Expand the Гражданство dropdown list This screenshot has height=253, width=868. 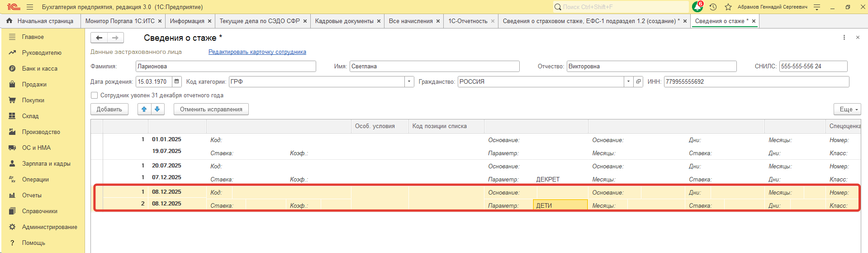628,81
